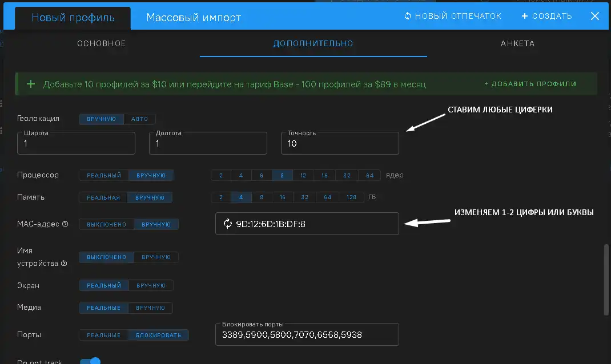Set Геолокация to ВРУЧНУЮ

(x=101, y=119)
